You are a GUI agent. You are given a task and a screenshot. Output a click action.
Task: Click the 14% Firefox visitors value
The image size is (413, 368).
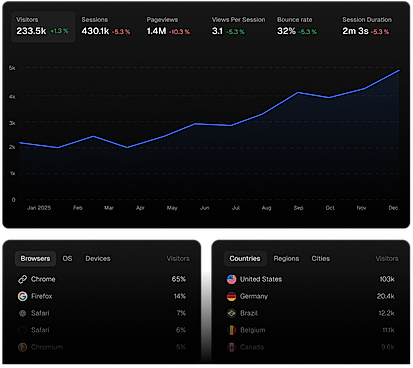coord(180,296)
